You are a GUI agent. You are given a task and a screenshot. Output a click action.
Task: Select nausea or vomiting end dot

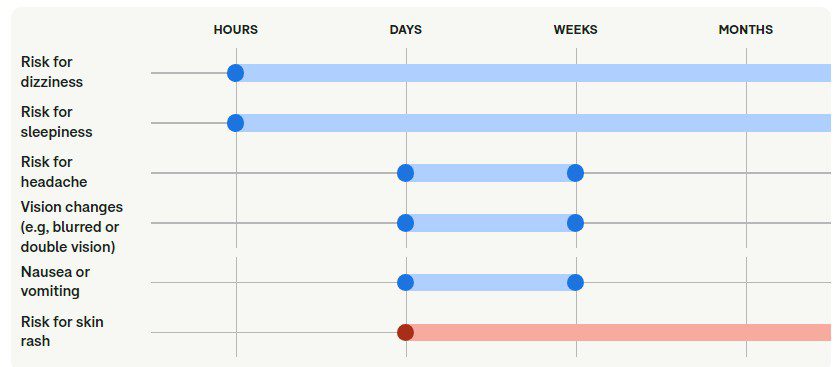click(x=575, y=282)
